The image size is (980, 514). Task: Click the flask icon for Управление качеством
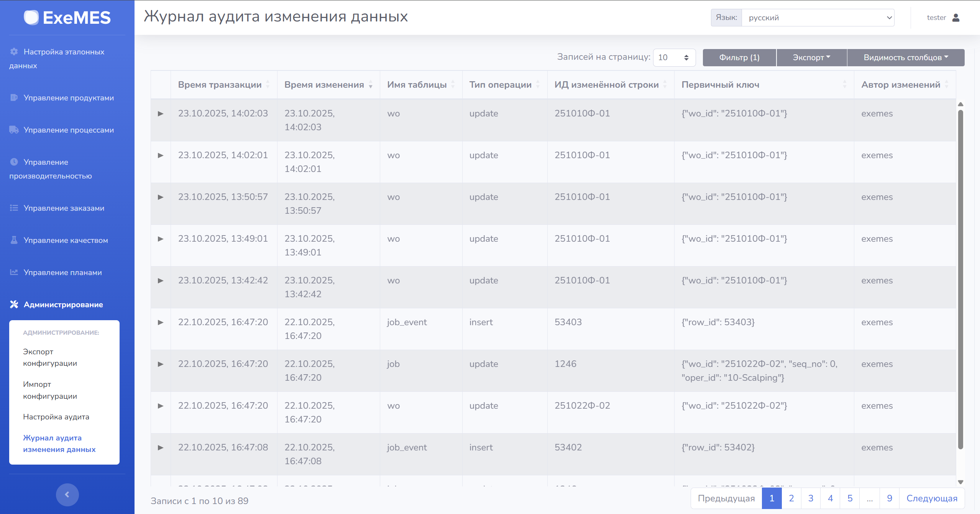(x=14, y=240)
